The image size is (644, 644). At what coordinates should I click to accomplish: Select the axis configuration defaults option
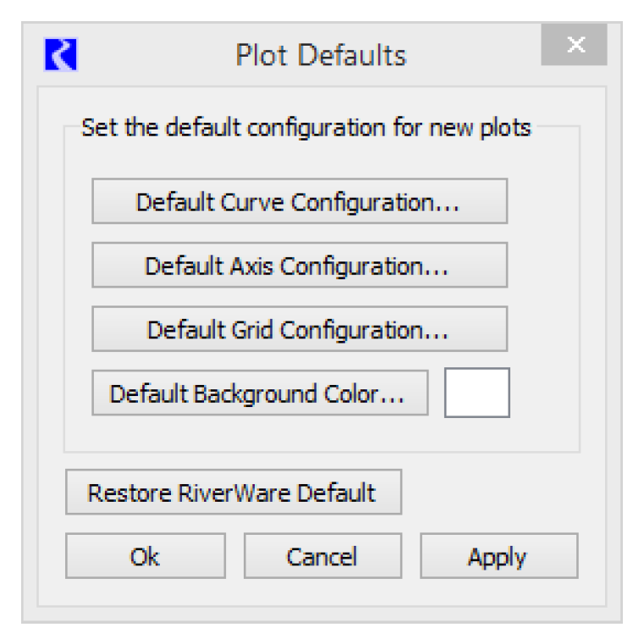[300, 265]
